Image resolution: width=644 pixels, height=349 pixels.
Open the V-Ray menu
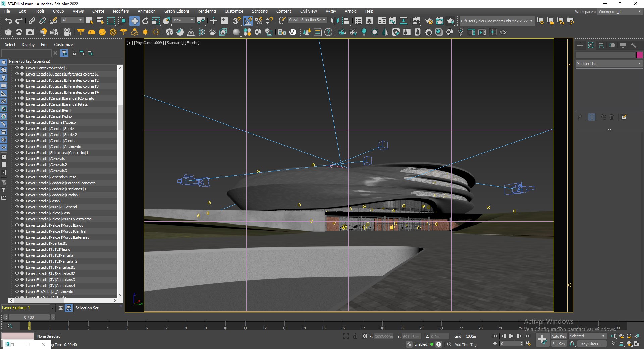(x=331, y=11)
